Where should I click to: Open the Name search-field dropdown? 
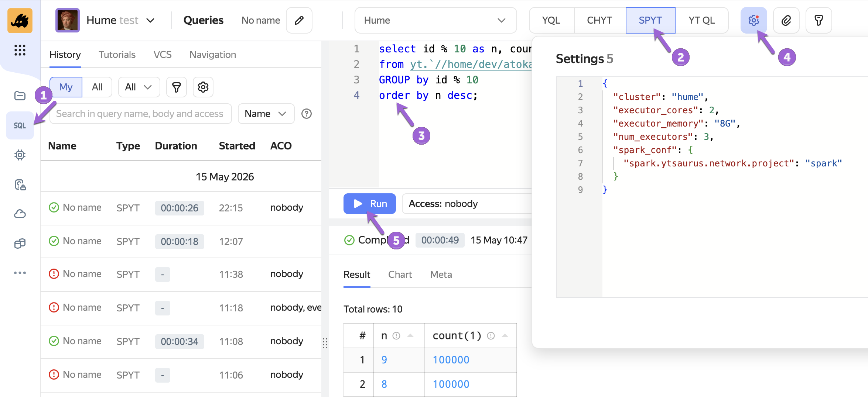[x=266, y=114]
